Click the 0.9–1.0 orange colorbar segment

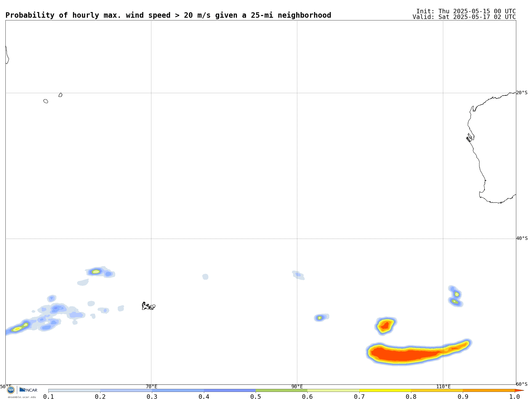[489, 390]
